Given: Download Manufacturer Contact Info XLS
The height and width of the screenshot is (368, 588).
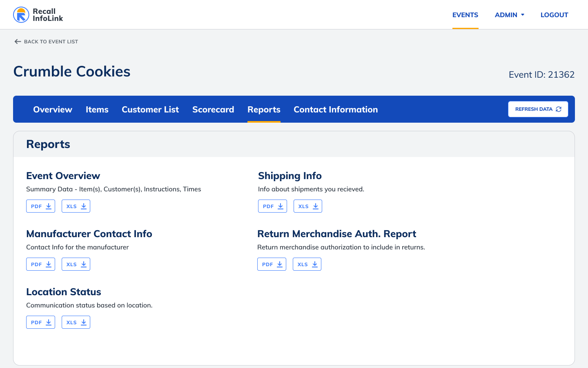Looking at the screenshot, I should point(76,264).
